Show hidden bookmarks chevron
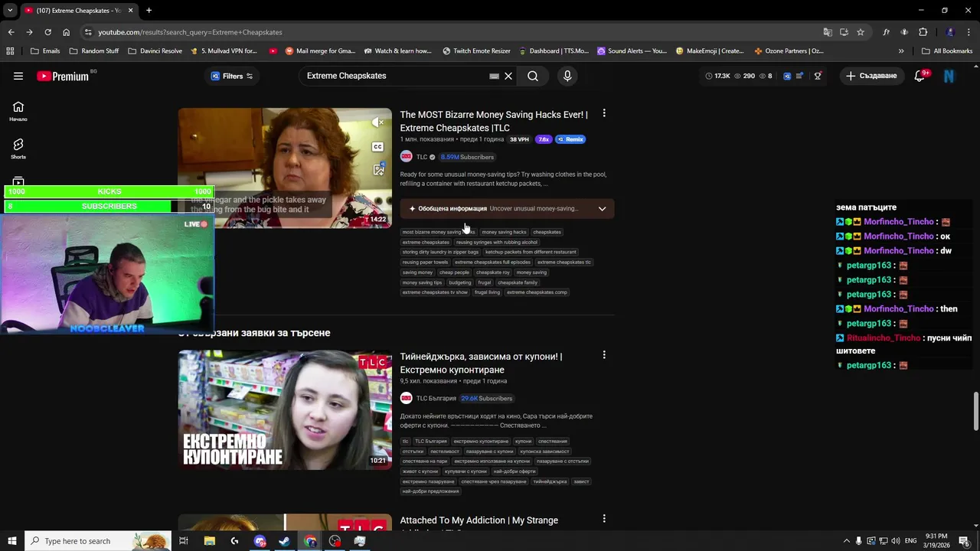This screenshot has width=980, height=551. pos(901,51)
